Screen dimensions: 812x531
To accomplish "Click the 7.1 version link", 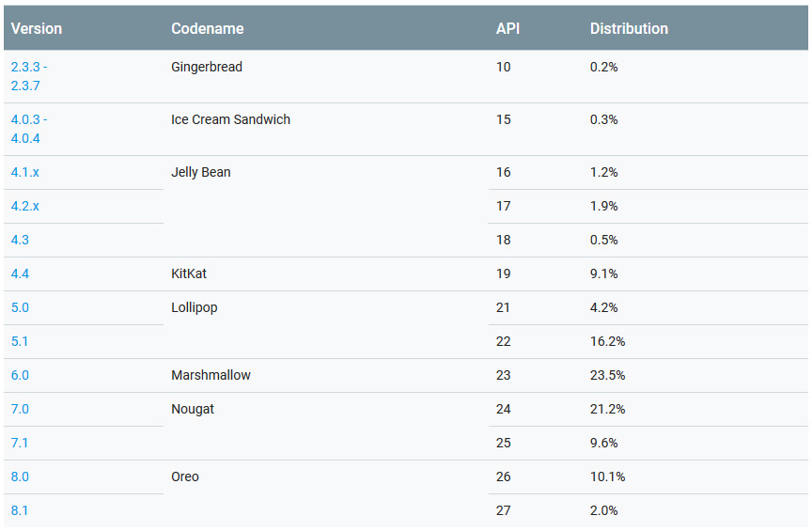I will pos(20,443).
